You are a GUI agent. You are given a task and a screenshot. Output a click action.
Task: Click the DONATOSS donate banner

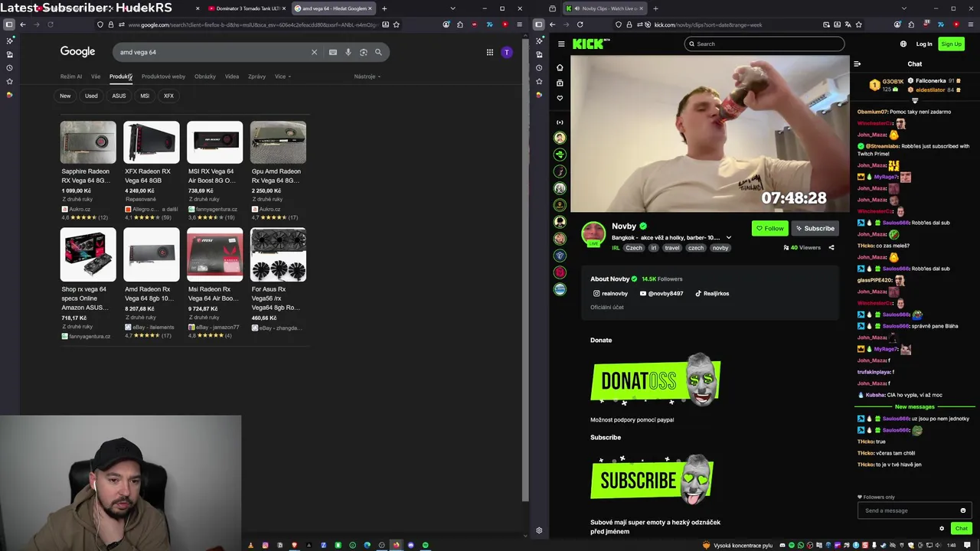pyautogui.click(x=655, y=379)
